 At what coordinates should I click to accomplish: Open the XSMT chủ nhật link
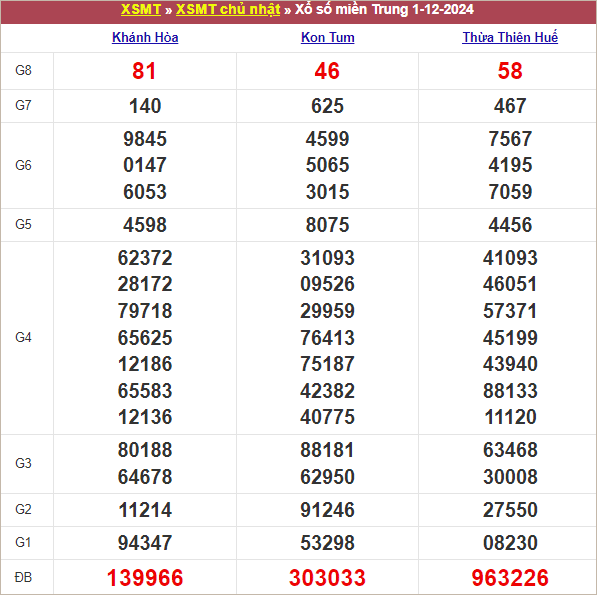(228, 10)
